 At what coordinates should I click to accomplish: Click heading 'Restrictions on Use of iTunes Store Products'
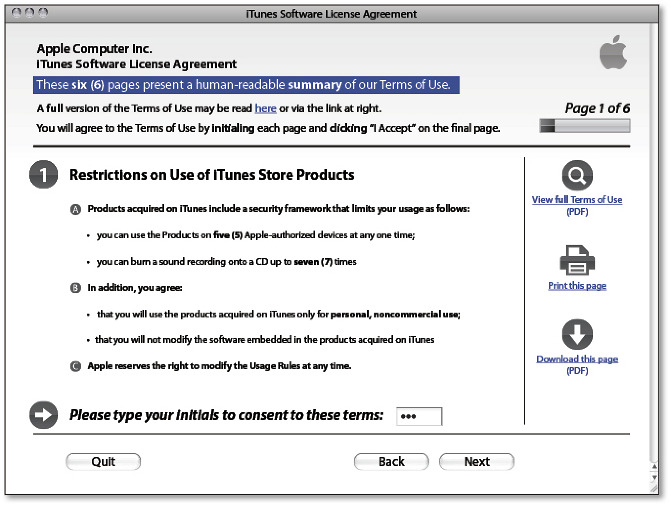point(212,175)
